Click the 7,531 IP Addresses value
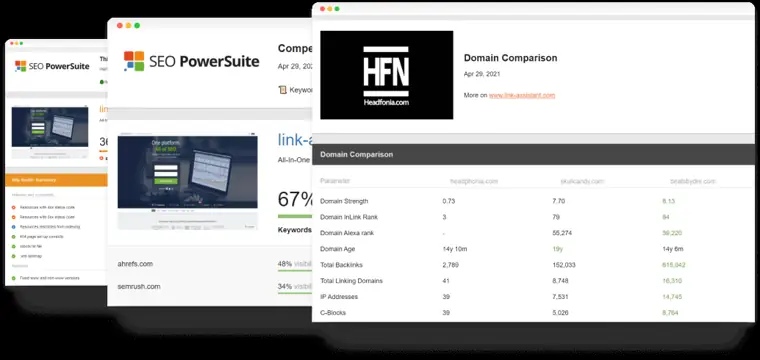The height and width of the screenshot is (360, 760). (x=560, y=297)
